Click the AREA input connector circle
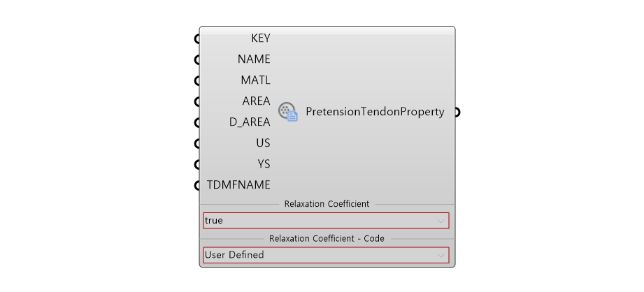 point(197,102)
